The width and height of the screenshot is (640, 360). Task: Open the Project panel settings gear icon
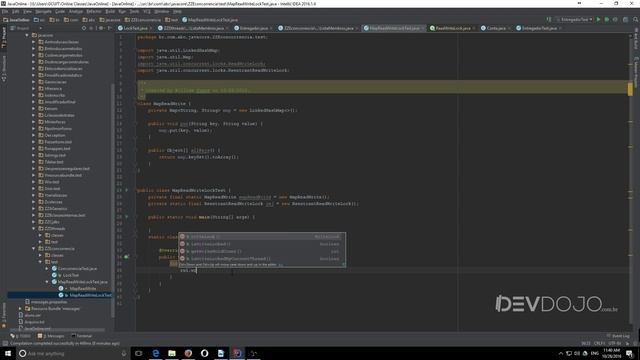pyautogui.click(x=101, y=28)
